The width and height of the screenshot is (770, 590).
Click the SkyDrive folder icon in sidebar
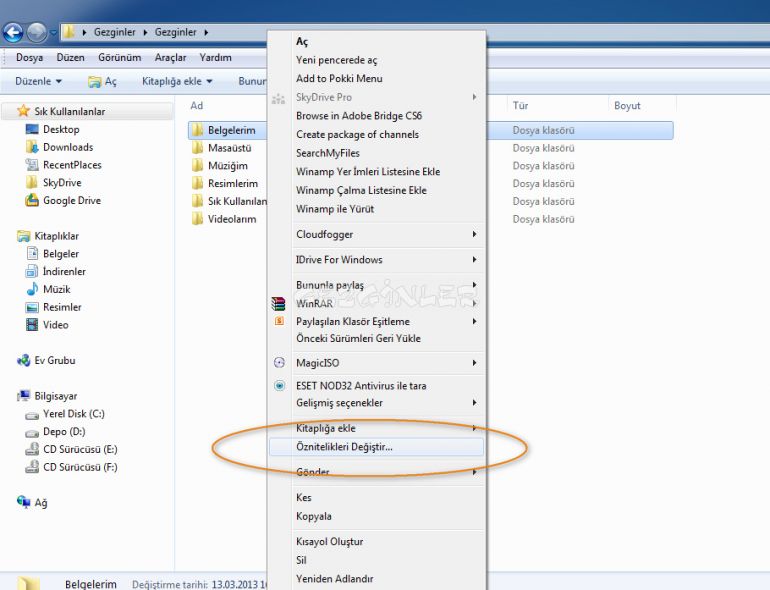tap(31, 182)
